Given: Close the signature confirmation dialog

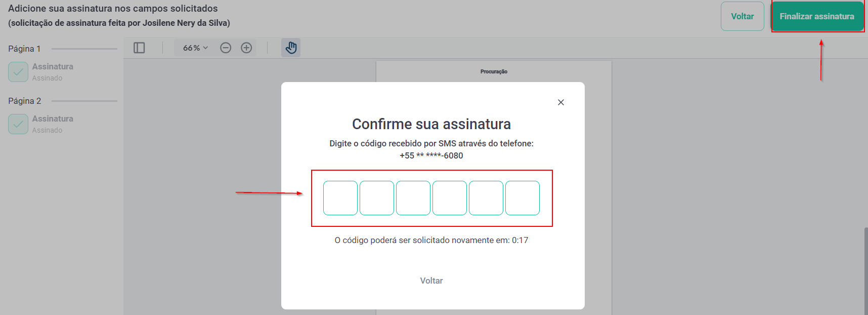Looking at the screenshot, I should 560,102.
